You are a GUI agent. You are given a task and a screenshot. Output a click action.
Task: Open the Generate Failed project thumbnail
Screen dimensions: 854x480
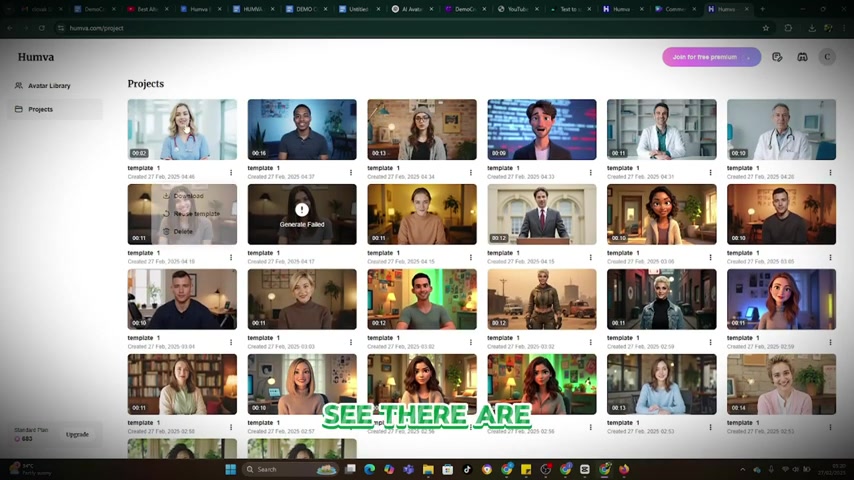click(x=302, y=214)
